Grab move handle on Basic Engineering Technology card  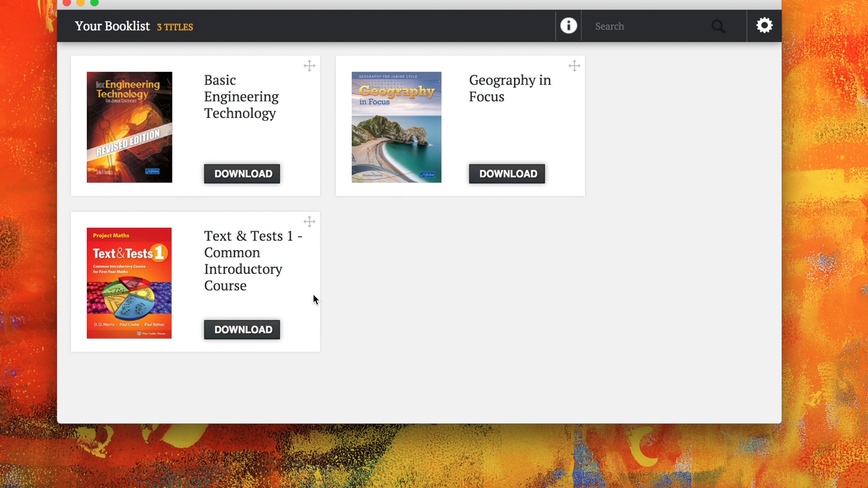(309, 66)
